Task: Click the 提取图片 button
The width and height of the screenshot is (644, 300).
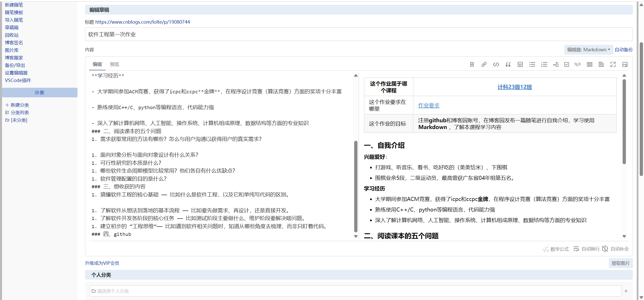Action: coord(620,263)
